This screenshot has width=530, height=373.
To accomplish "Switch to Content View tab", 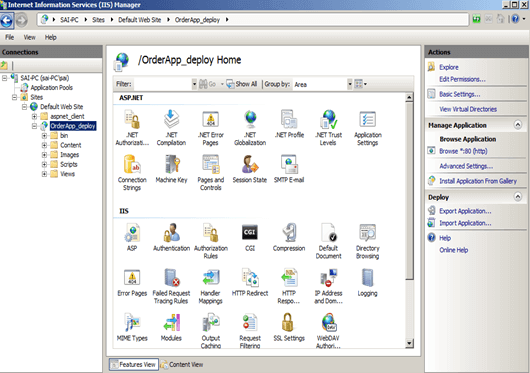I will [x=182, y=364].
